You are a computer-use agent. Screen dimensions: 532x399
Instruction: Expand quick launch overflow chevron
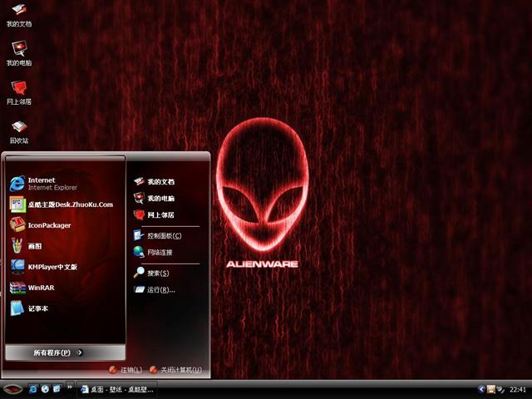tap(70, 387)
